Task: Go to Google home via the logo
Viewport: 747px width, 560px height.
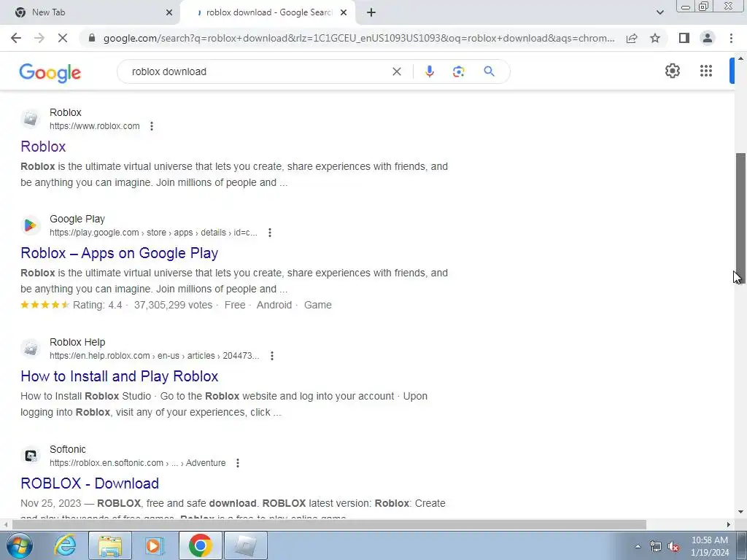Action: pyautogui.click(x=50, y=72)
